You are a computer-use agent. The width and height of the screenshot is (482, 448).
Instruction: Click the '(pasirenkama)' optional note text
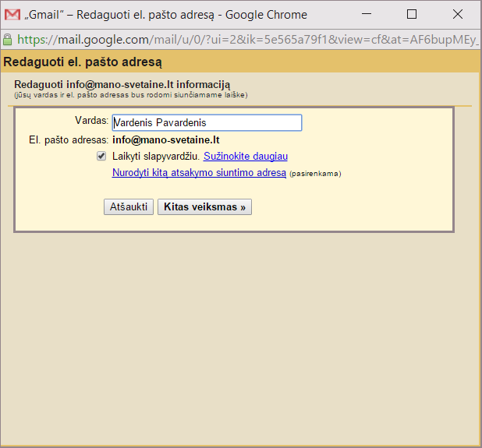(x=315, y=174)
